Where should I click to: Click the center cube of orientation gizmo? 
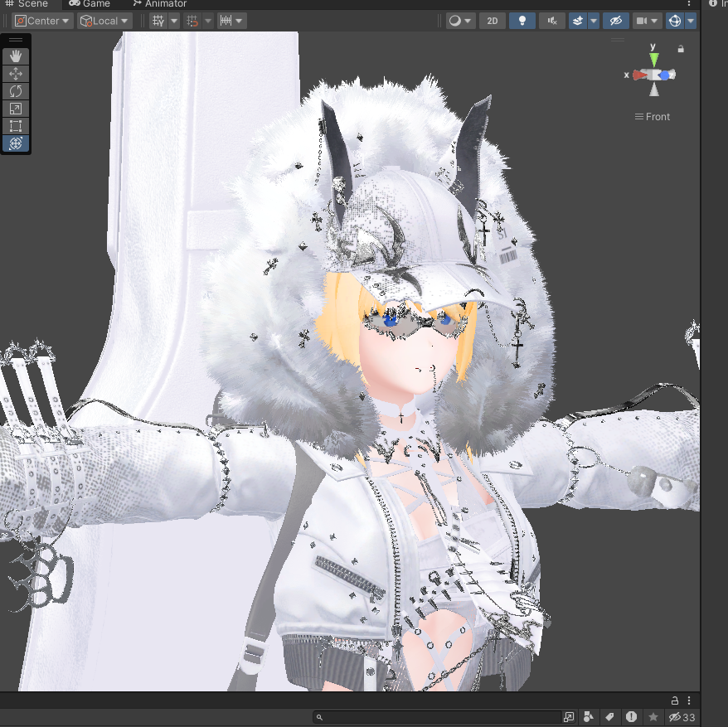point(653,75)
